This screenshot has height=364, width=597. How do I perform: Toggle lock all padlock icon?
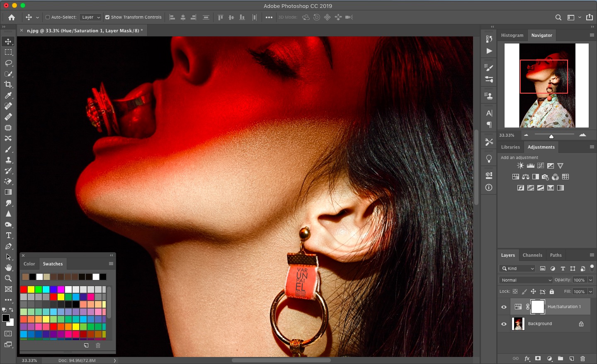pos(552,292)
